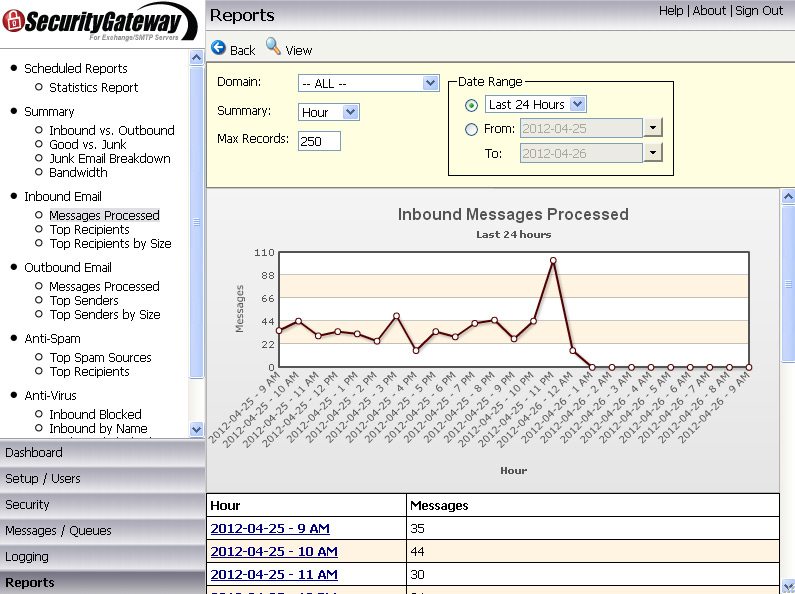Open the Messages / Queues section
Viewport: 795px width, 594px height.
coord(102,531)
